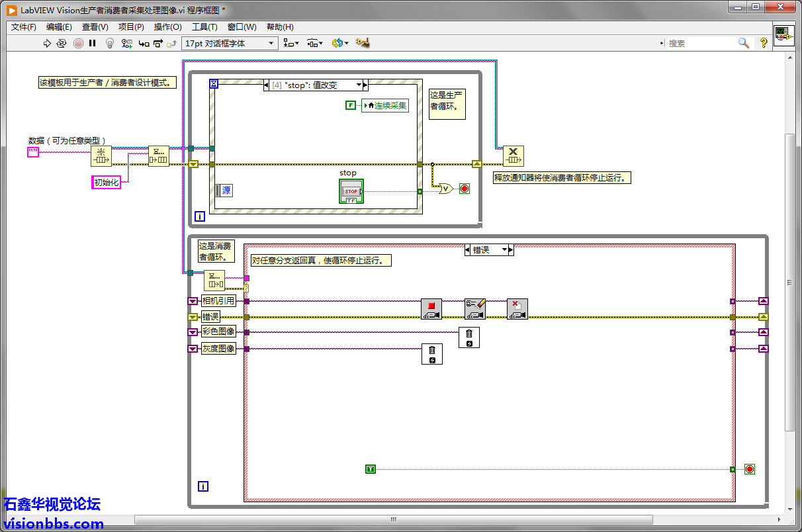Expand the event case selector "stop": 值改变

(360, 85)
